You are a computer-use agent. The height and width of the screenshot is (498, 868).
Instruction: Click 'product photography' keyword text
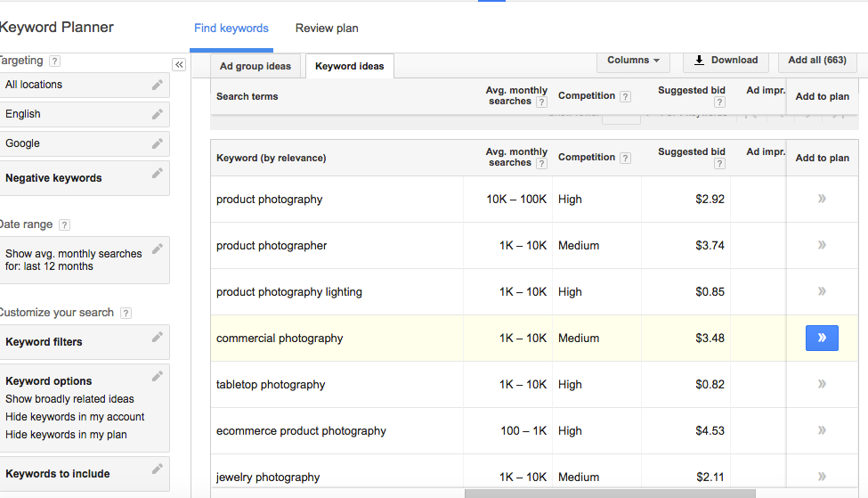pos(269,200)
